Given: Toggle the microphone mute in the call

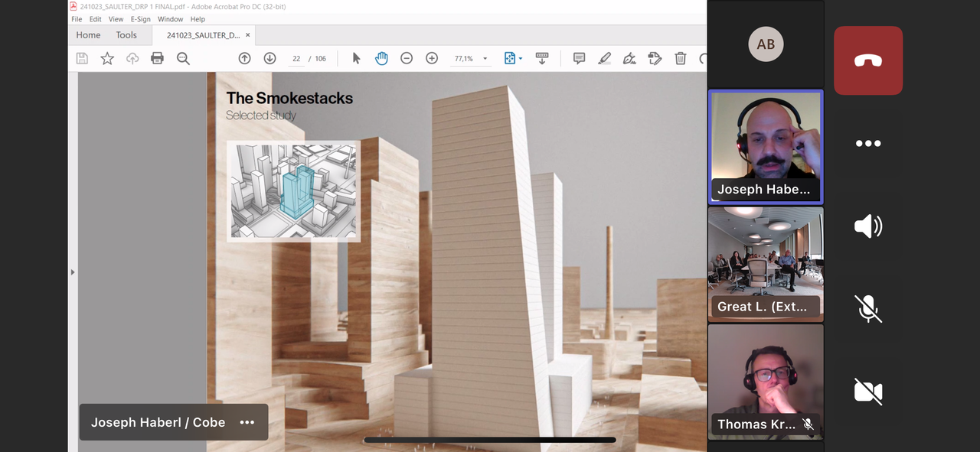Looking at the screenshot, I should tap(868, 308).
